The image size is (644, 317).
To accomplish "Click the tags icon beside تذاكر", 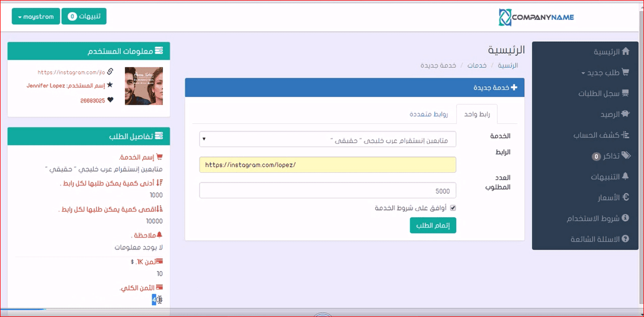I will 625,156.
